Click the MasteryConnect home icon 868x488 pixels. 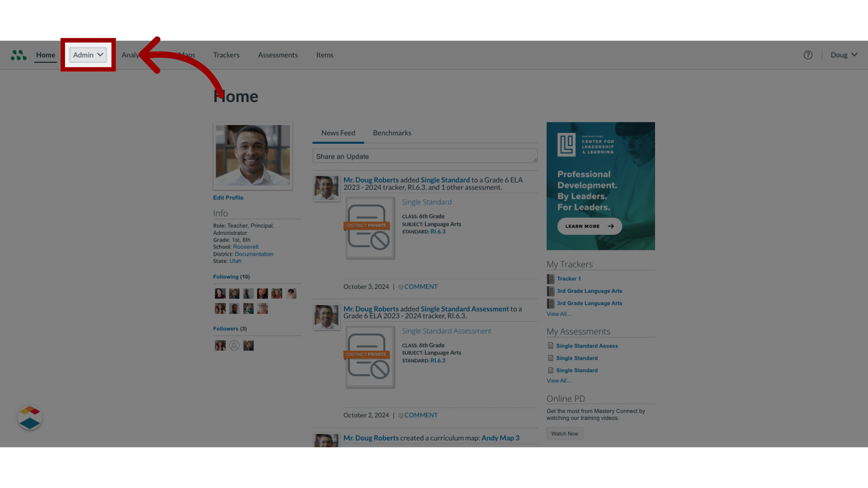(18, 55)
